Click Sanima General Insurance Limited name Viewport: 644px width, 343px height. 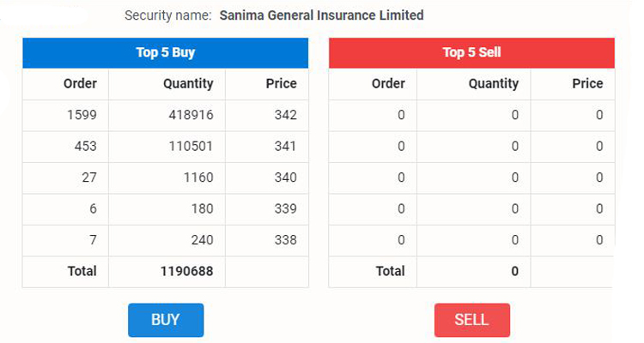point(321,15)
